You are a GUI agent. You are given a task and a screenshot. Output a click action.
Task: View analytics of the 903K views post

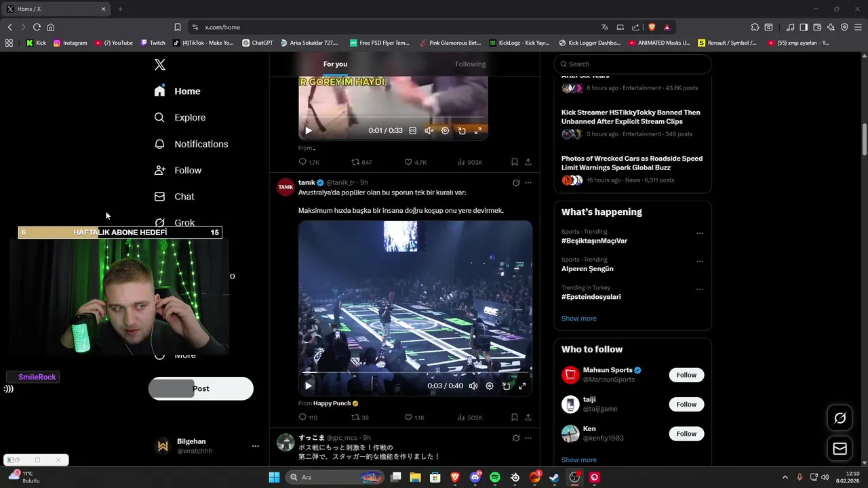(x=470, y=162)
